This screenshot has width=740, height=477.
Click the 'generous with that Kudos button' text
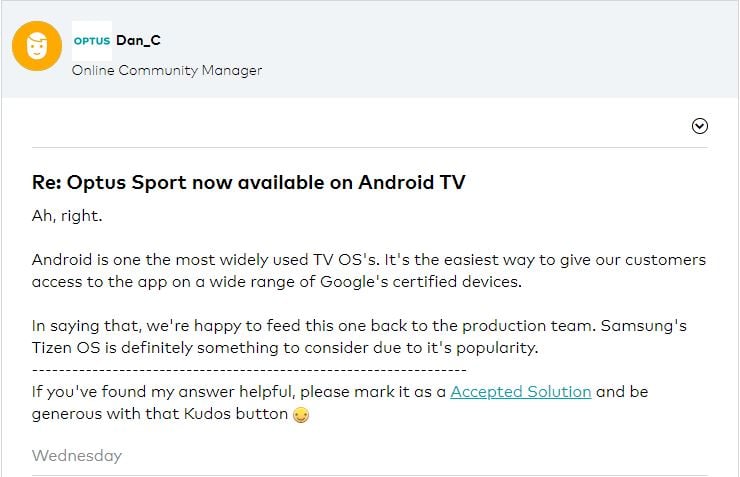[160, 414]
